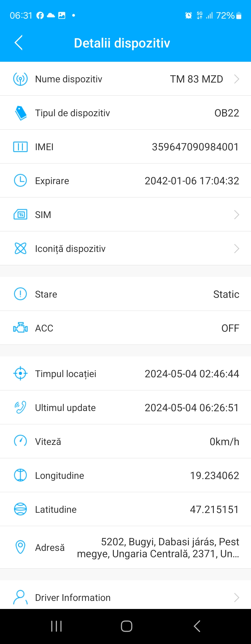Image resolution: width=251 pixels, height=644 pixels.
Task: Open Iconiță dispozitiv chevron
Action: 237,249
